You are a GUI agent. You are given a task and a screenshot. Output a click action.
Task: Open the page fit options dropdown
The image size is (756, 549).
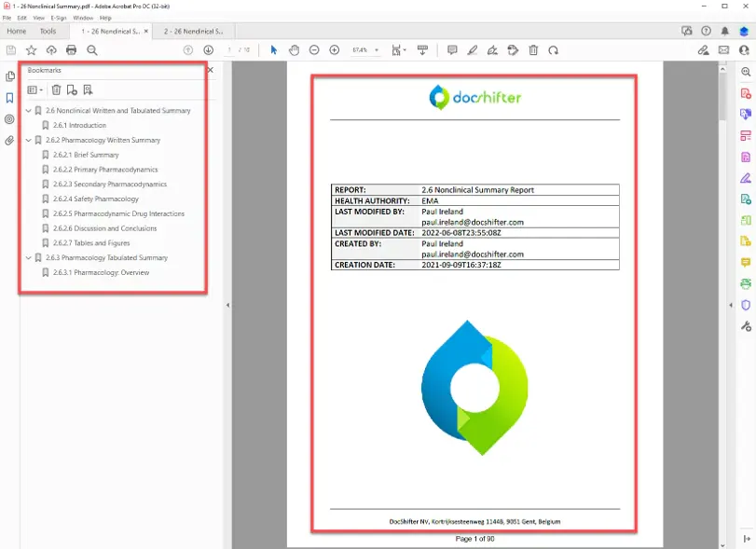click(399, 50)
